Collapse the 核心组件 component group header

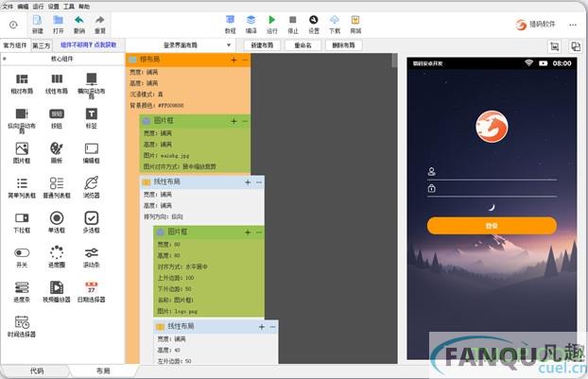coord(64,58)
